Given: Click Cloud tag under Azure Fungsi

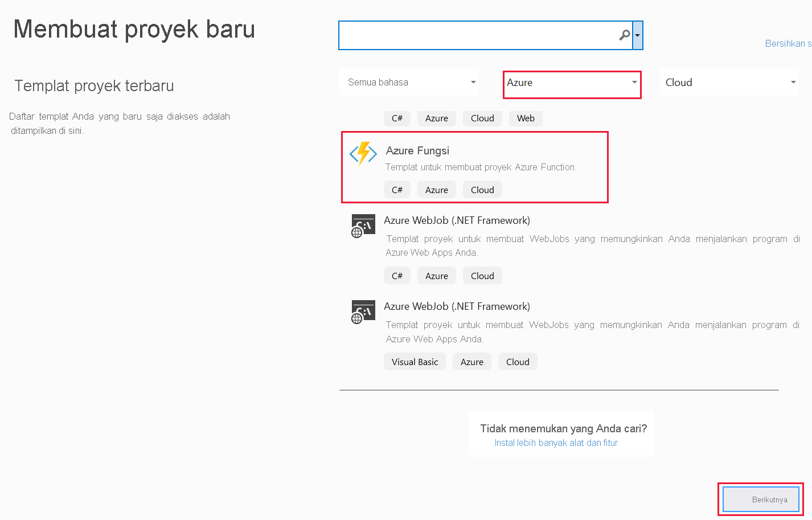Looking at the screenshot, I should 482,190.
